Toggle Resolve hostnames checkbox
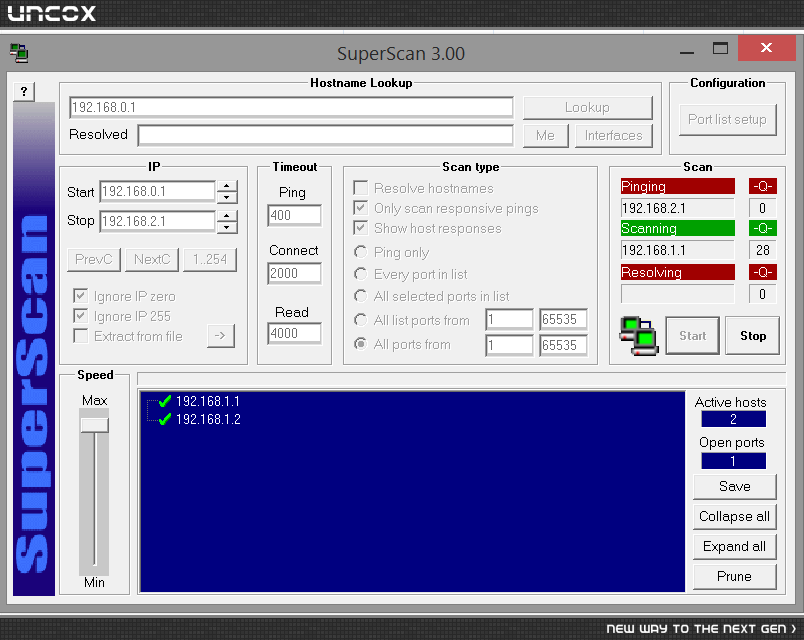804x640 pixels. [x=360, y=188]
